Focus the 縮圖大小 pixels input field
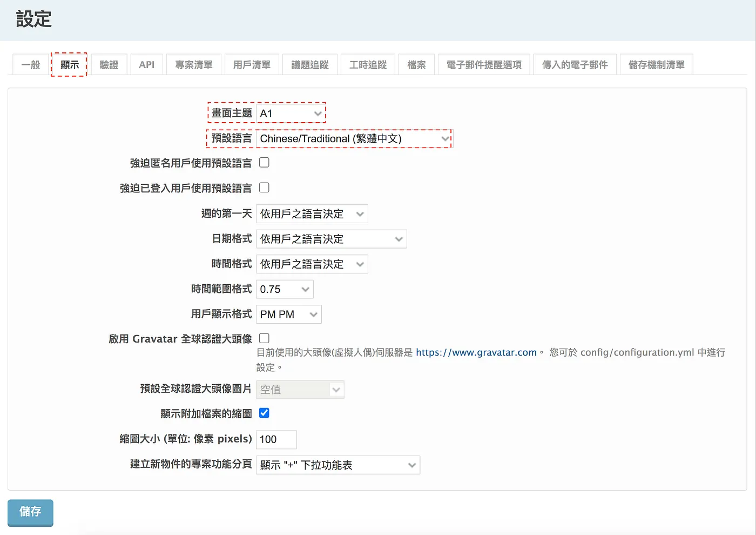Viewport: 756px width, 535px height. pos(276,440)
